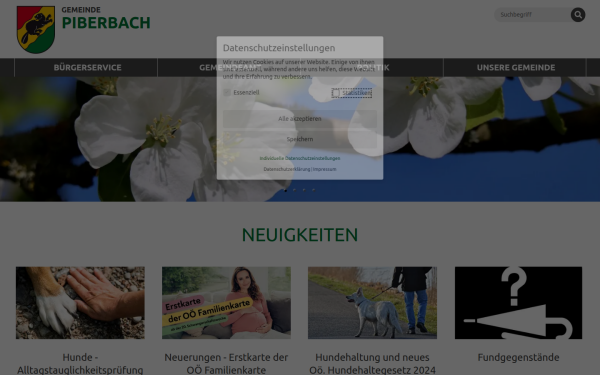This screenshot has width=600, height=375.
Task: Open Individuelle Datenschutzeinstellungen link
Action: click(300, 158)
